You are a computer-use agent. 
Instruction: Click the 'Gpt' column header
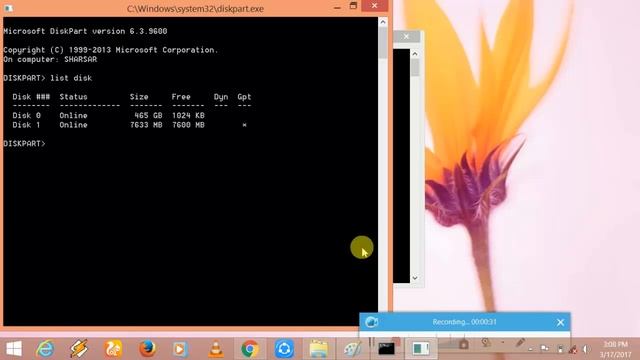coord(244,97)
